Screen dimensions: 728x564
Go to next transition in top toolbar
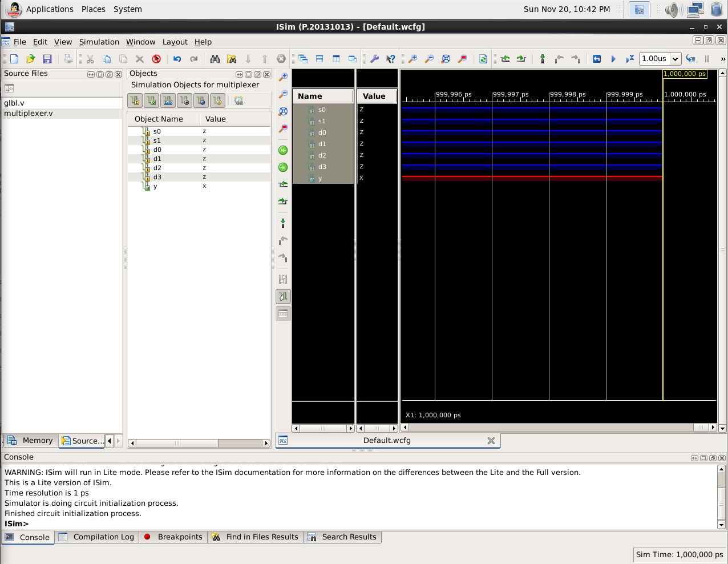(521, 59)
